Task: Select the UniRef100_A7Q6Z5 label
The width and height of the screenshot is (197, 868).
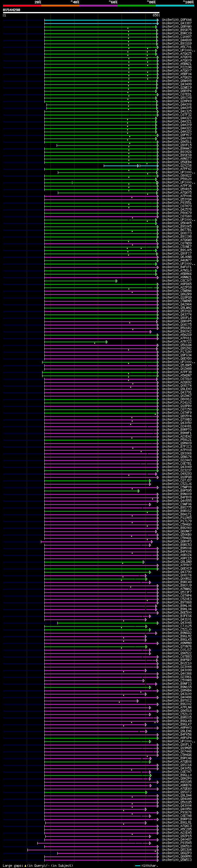Action: click(x=177, y=54)
